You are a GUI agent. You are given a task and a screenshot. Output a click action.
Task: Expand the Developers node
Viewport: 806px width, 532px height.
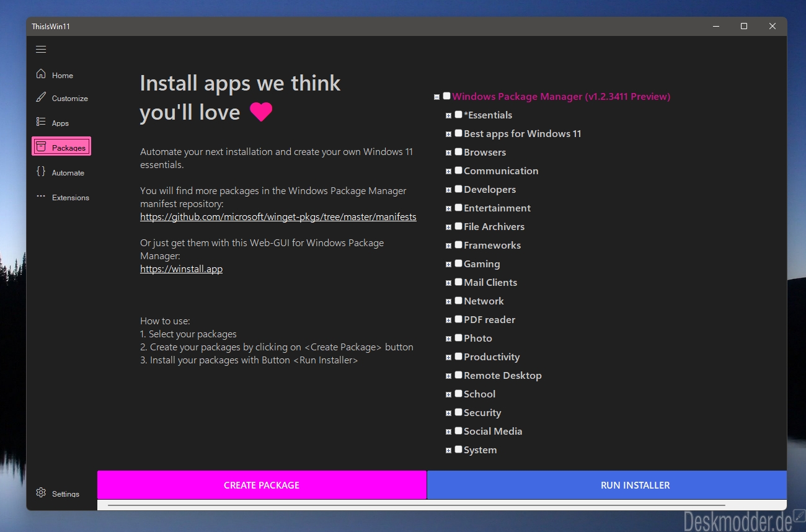point(448,190)
